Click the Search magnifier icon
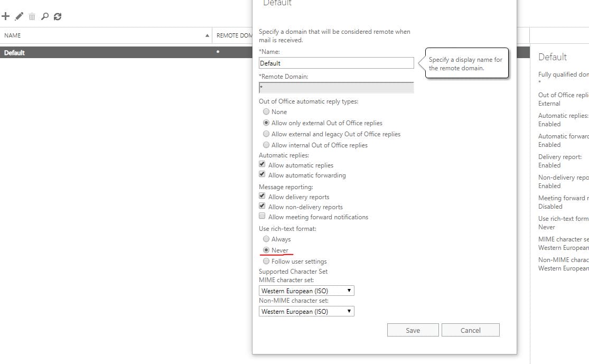The height and width of the screenshot is (364, 589). [45, 16]
